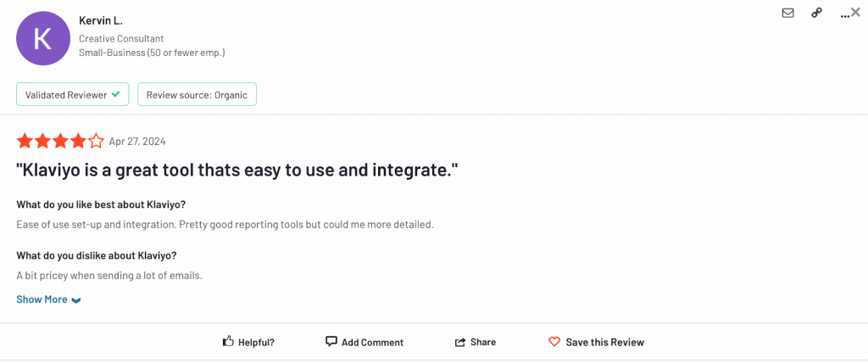Image resolution: width=868 pixels, height=363 pixels.
Task: Click the Review source: Organic badge
Action: click(x=197, y=94)
